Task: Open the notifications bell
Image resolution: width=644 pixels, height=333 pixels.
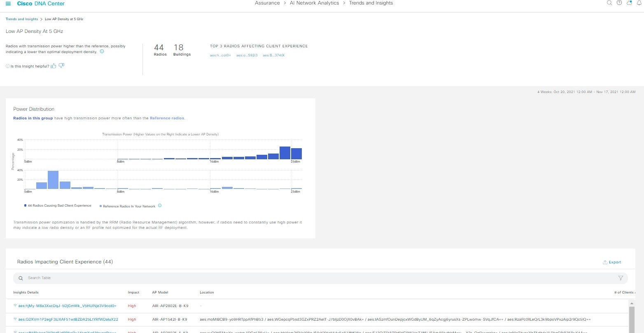Action: pos(639,3)
